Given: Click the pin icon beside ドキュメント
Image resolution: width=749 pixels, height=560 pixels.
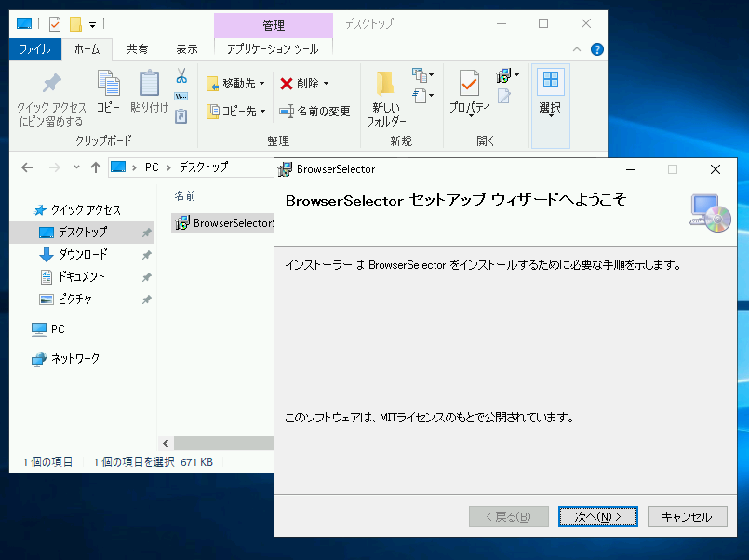Looking at the screenshot, I should click(147, 277).
